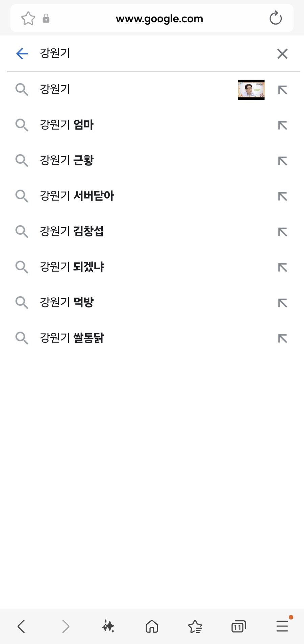
Task: Tap the blue back arrow in search
Action: [x=22, y=53]
